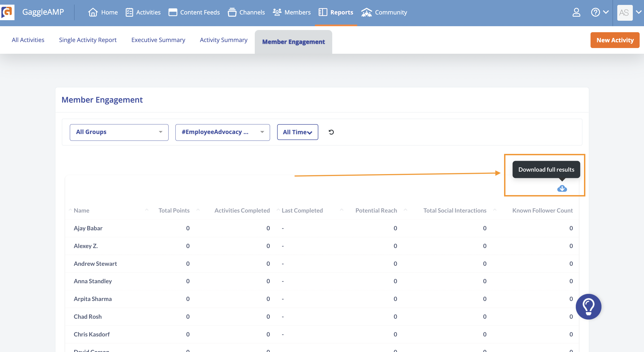
Task: Click the Home house icon
Action: [x=93, y=12]
